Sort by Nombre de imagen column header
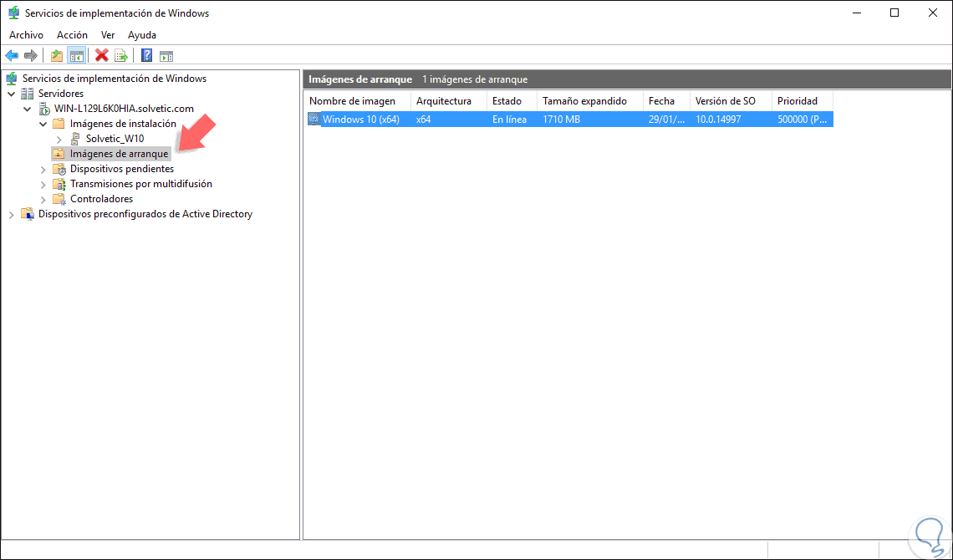Image resolution: width=953 pixels, height=560 pixels. (358, 101)
